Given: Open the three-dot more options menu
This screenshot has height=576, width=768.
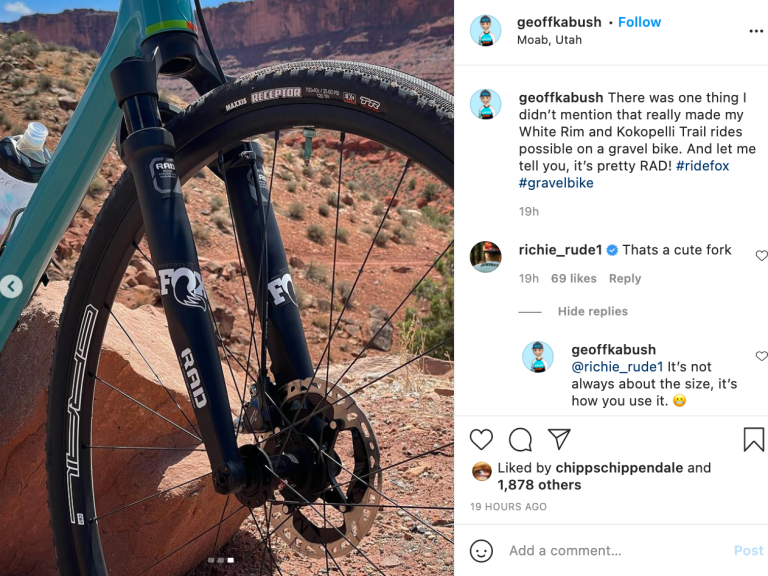Looking at the screenshot, I should 756,31.
